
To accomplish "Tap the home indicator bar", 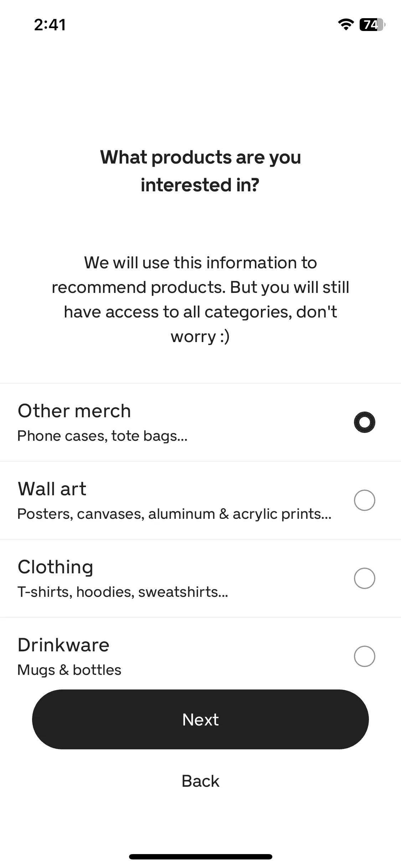I will pos(200,857).
